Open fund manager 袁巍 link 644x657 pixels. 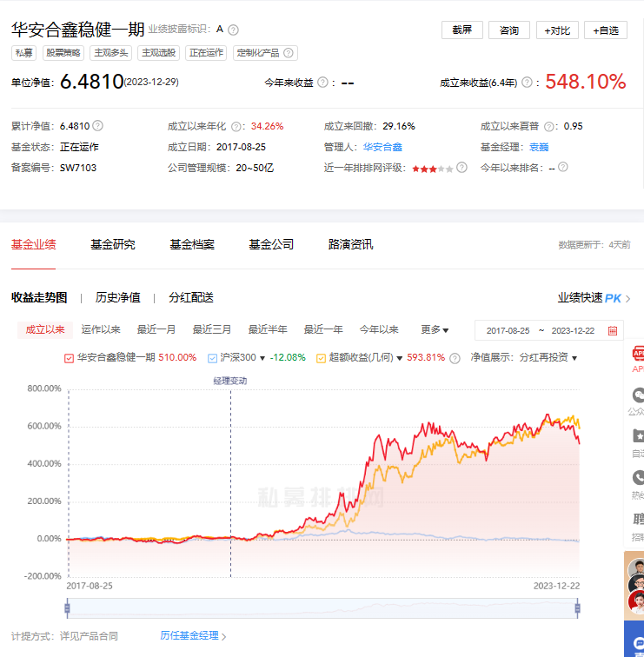coord(539,147)
